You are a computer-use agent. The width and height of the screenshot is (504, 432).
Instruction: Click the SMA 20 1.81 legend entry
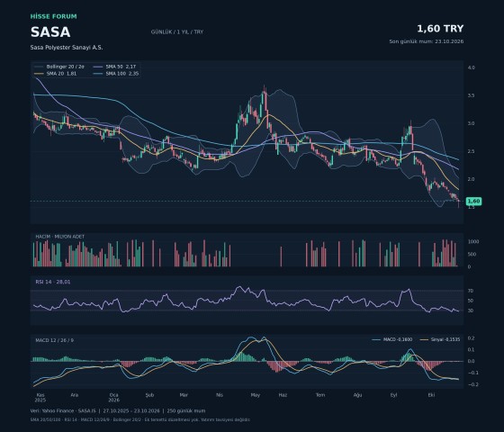tap(55, 74)
